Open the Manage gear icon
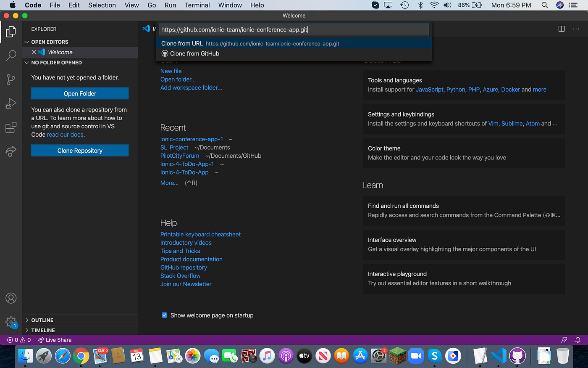588x368 pixels. point(11,322)
